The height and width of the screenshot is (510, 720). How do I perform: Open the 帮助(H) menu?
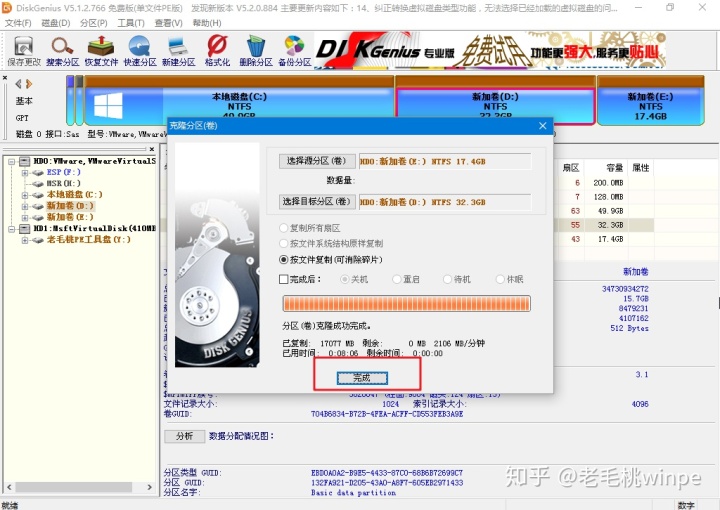click(207, 23)
